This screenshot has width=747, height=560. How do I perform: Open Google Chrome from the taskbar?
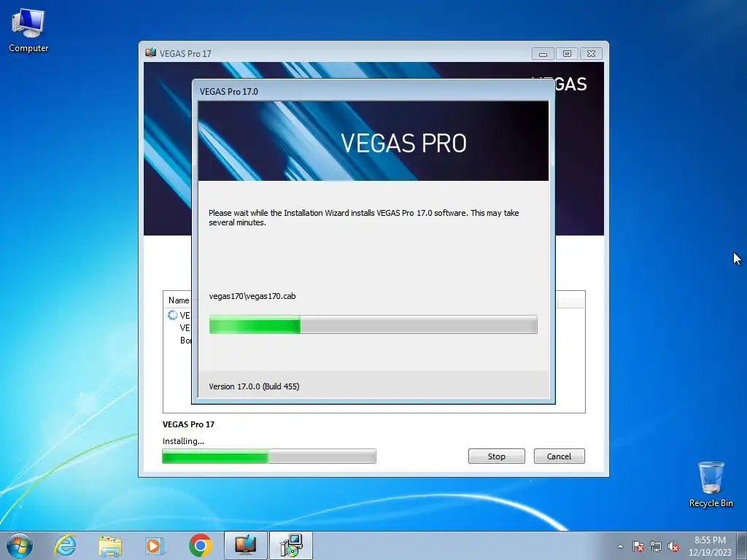[200, 545]
